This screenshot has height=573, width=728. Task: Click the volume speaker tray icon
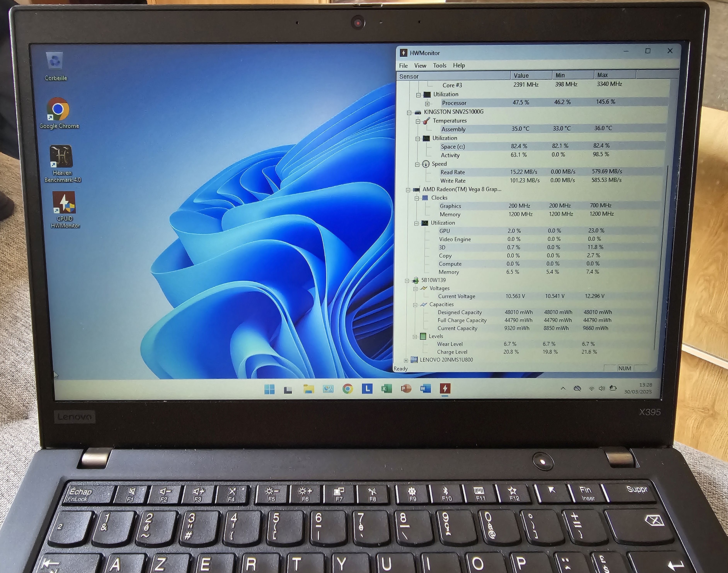pos(602,388)
